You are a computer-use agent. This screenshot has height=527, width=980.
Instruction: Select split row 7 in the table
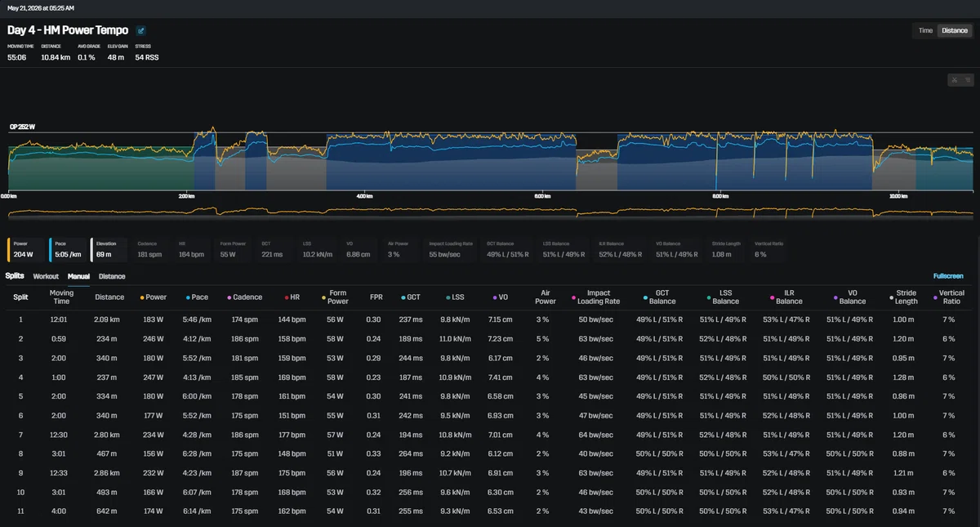(x=490, y=435)
